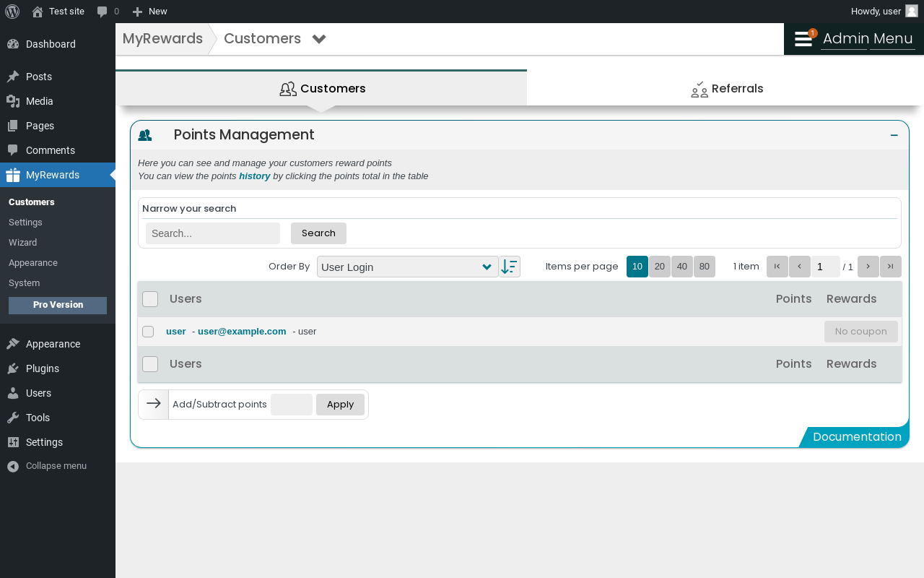Click the Search button
This screenshot has height=578, width=924.
pos(318,233)
